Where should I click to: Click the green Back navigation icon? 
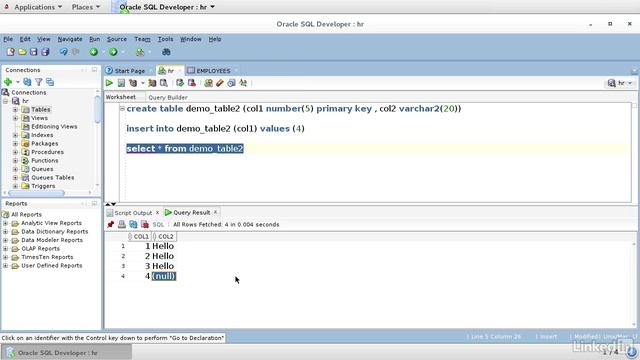tap(94, 52)
